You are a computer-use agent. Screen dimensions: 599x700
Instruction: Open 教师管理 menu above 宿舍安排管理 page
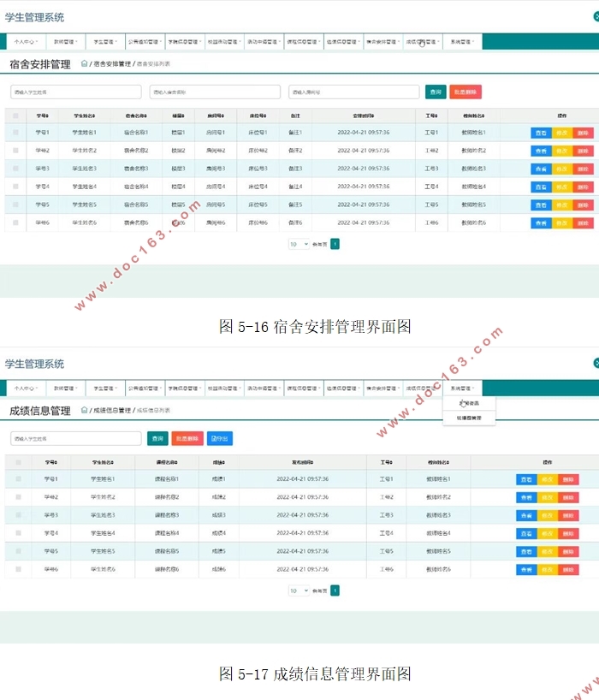pyautogui.click(x=66, y=42)
